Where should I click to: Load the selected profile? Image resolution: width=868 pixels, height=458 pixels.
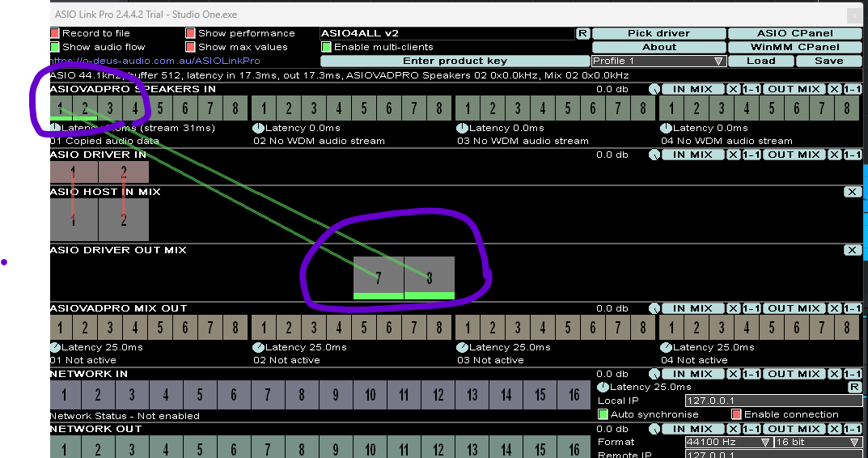click(x=761, y=61)
